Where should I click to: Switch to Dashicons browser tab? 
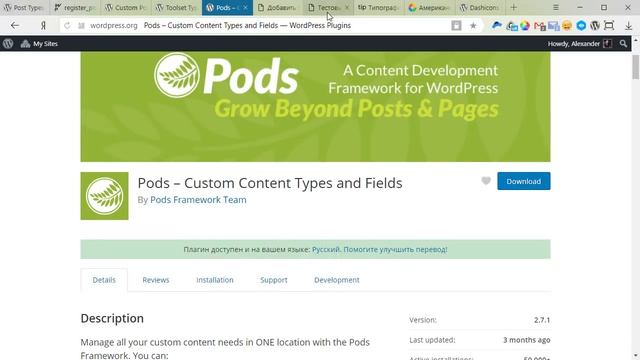pos(479,7)
